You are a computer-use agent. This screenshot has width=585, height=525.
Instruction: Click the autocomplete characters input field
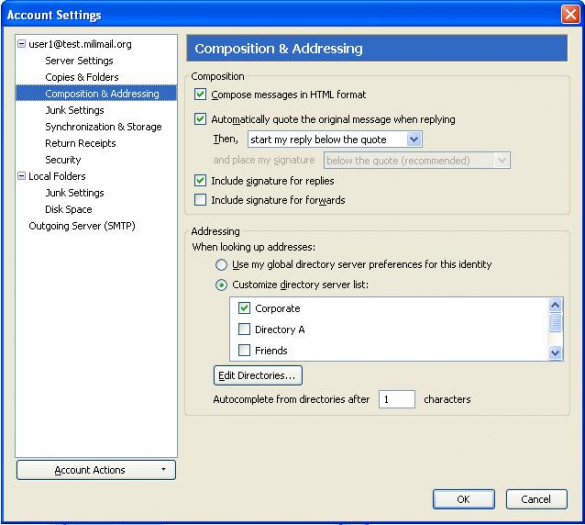click(397, 399)
